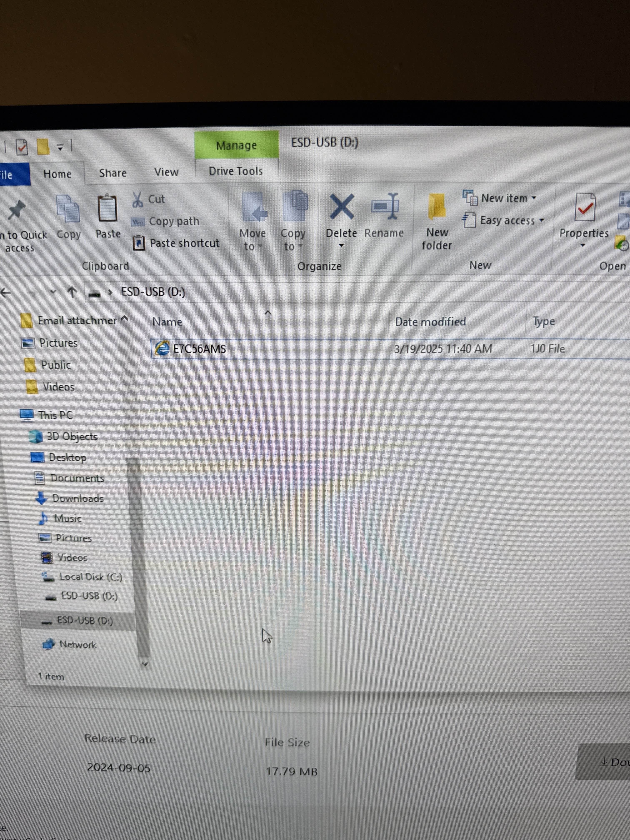Click the Up one level arrow
This screenshot has width=630, height=840.
click(72, 292)
